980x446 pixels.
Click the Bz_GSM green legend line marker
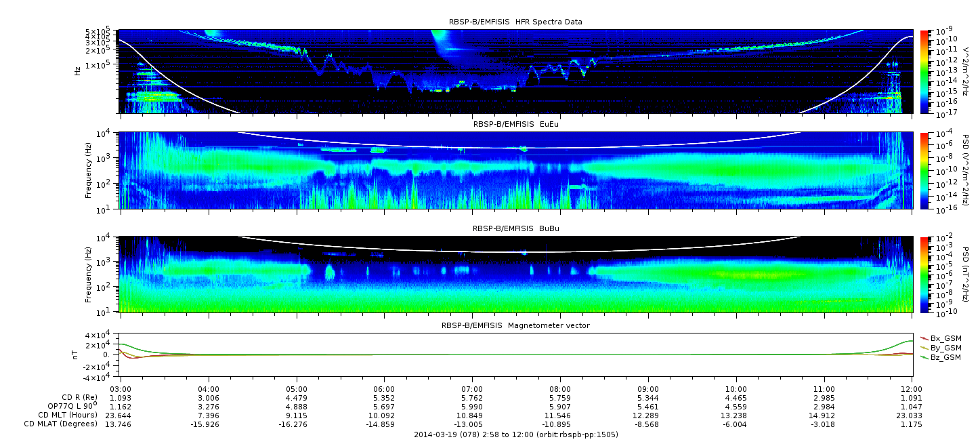tap(924, 357)
